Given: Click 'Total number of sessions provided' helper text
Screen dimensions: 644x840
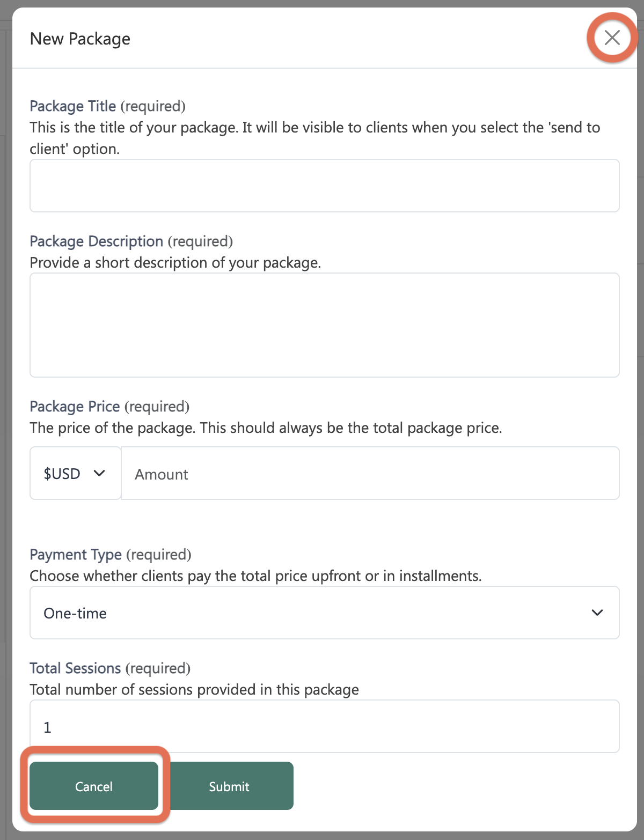Looking at the screenshot, I should pyautogui.click(x=194, y=690).
